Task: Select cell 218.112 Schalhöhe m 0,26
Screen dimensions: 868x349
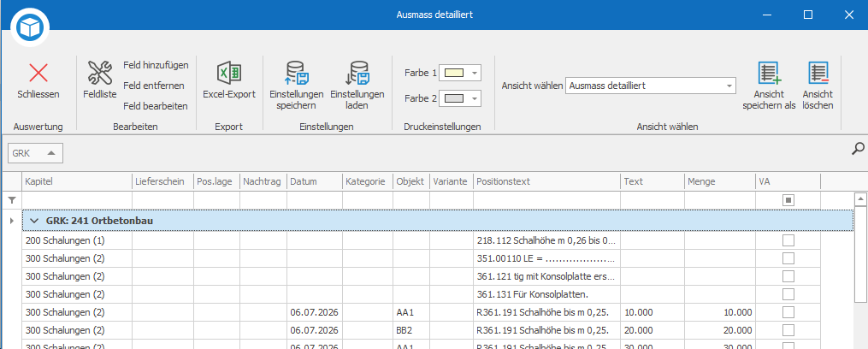Action: pos(546,240)
